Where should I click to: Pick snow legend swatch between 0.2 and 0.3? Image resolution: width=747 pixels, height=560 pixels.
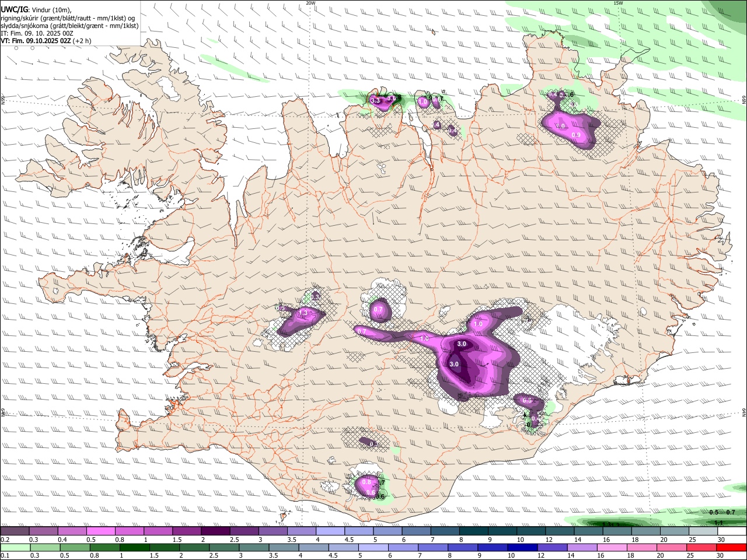click(x=15, y=531)
